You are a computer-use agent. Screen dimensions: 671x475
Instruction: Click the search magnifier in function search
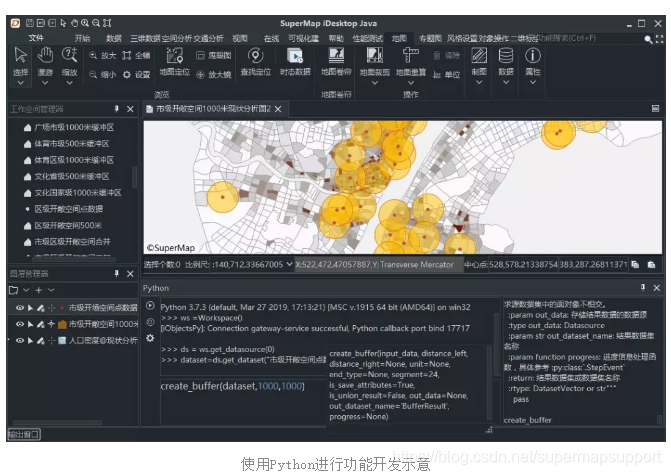point(648,39)
